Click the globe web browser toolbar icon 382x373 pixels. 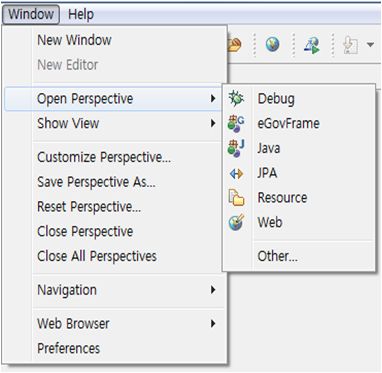272,44
